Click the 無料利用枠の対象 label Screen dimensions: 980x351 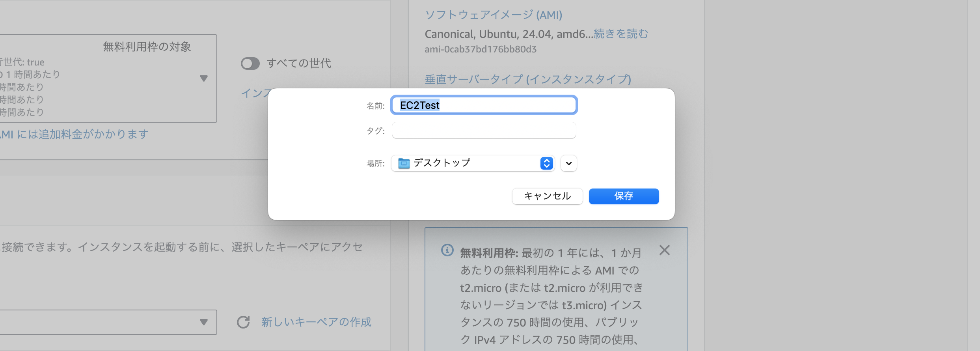[147, 47]
